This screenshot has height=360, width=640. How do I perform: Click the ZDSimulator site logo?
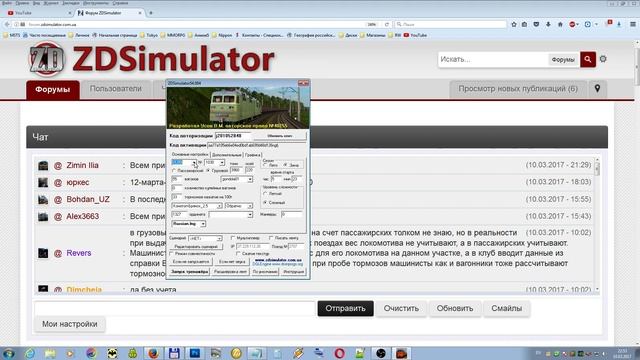151,60
